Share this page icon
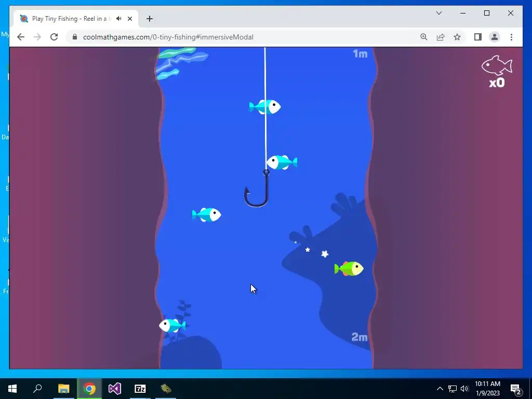 point(441,37)
